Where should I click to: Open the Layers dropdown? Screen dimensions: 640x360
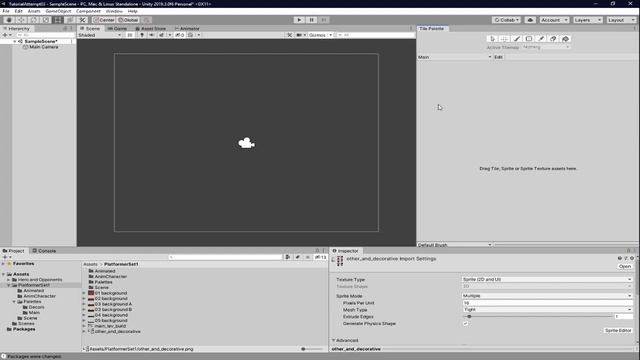click(587, 20)
